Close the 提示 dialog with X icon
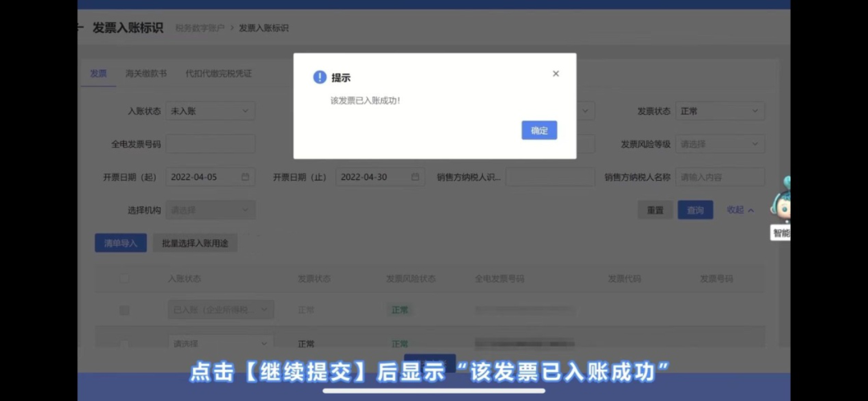This screenshot has height=401, width=868. (556, 74)
